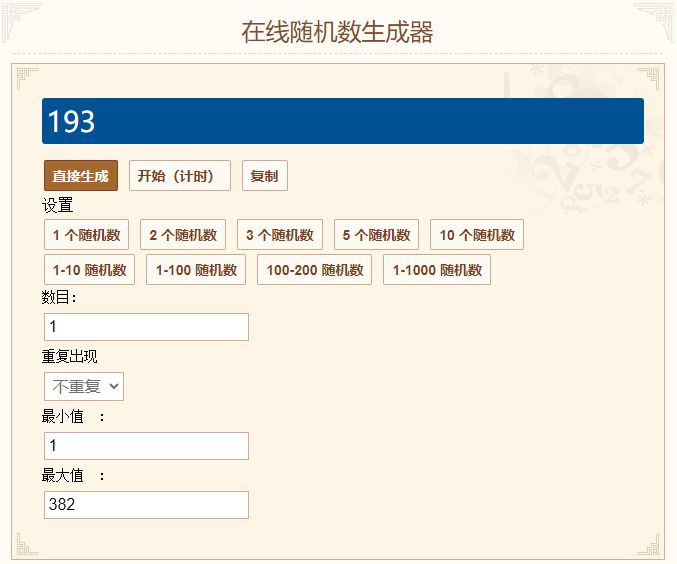Open the 不重复 repeat dropdown
This screenshot has height=564, width=677.
(84, 386)
